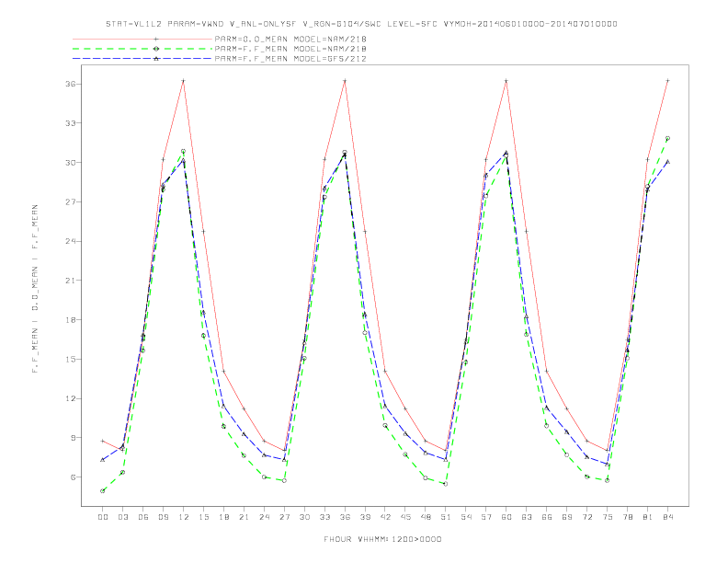This screenshot has width=728, height=563.
Task: Click x-axis forecast hour label 66
Action: pos(547,517)
